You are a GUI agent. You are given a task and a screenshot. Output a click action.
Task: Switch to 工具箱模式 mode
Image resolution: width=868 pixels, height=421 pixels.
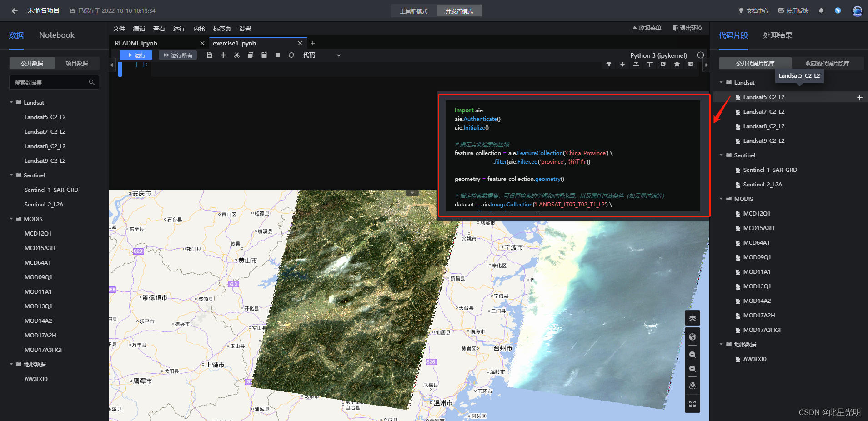[412, 10]
